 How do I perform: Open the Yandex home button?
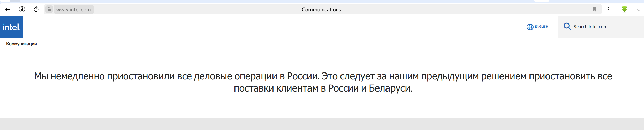coord(22,10)
